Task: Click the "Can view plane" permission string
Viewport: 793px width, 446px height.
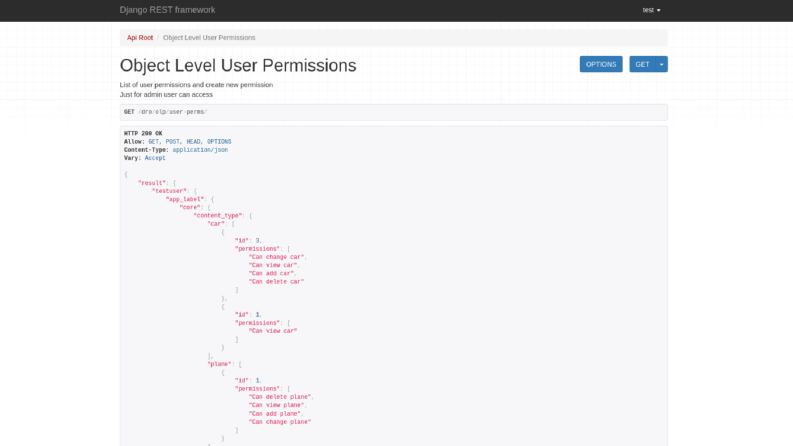Action: (x=277, y=405)
